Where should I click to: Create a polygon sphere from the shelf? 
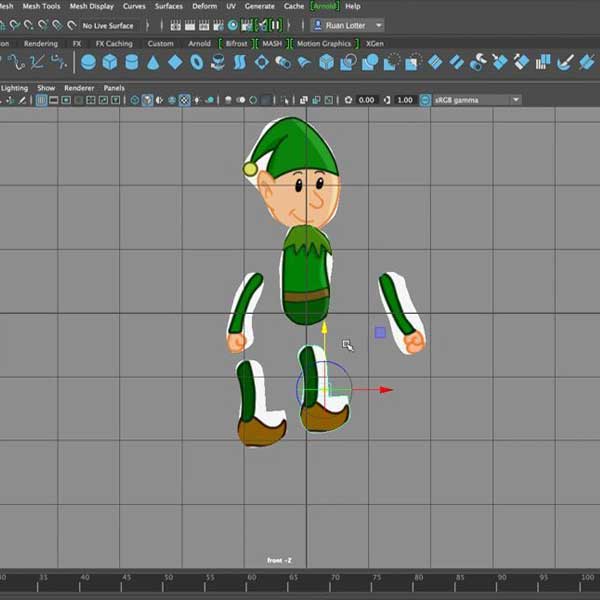tap(88, 62)
